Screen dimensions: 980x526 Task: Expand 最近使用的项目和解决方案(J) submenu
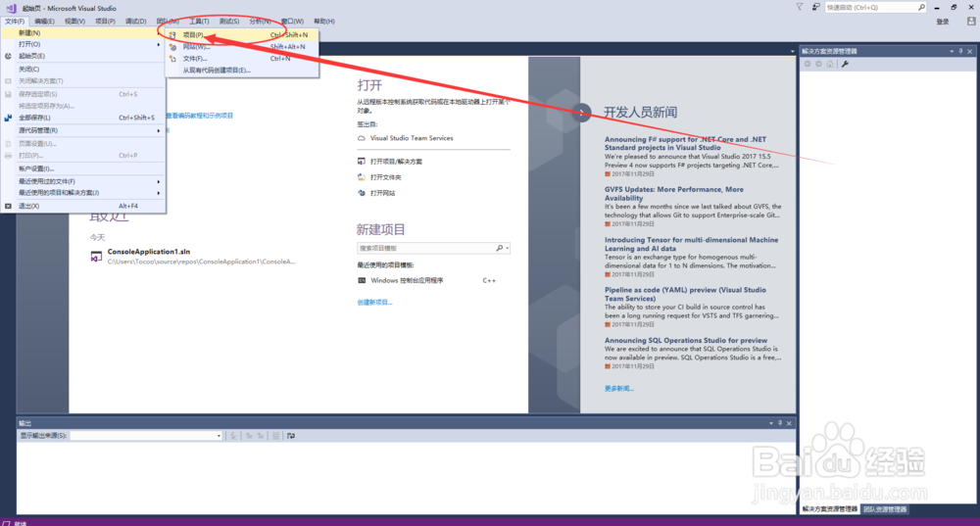(x=159, y=193)
